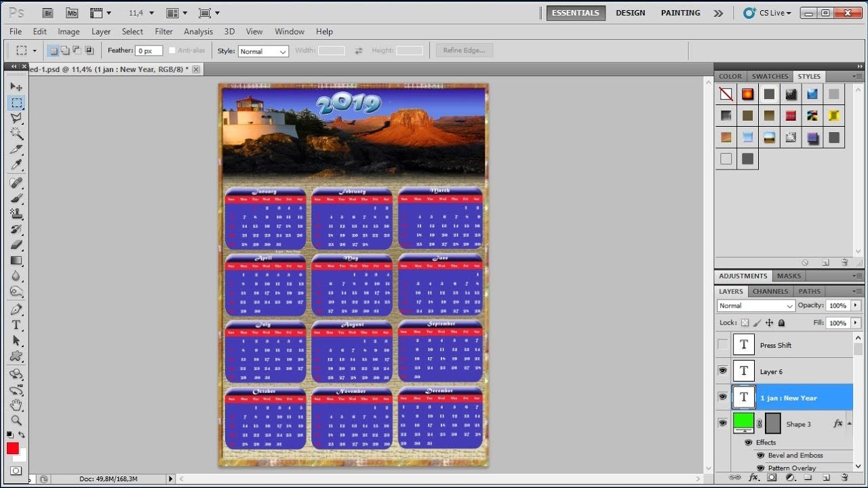The width and height of the screenshot is (868, 488).
Task: Select the 1 jan : New Year layer thumbnail
Action: click(x=744, y=398)
